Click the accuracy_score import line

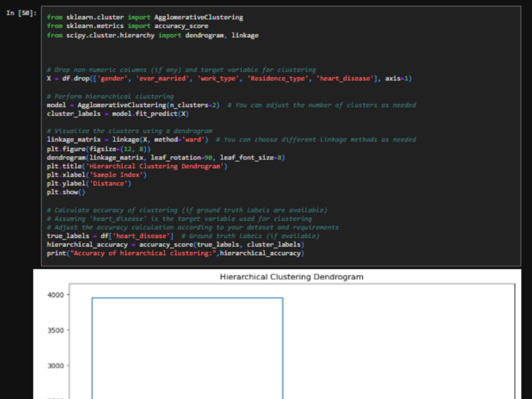pyautogui.click(x=128, y=26)
